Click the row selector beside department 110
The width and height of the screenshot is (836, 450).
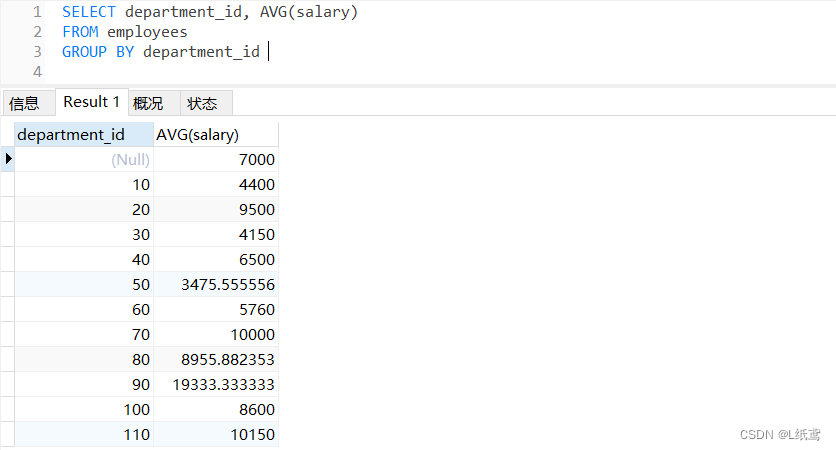coord(7,435)
